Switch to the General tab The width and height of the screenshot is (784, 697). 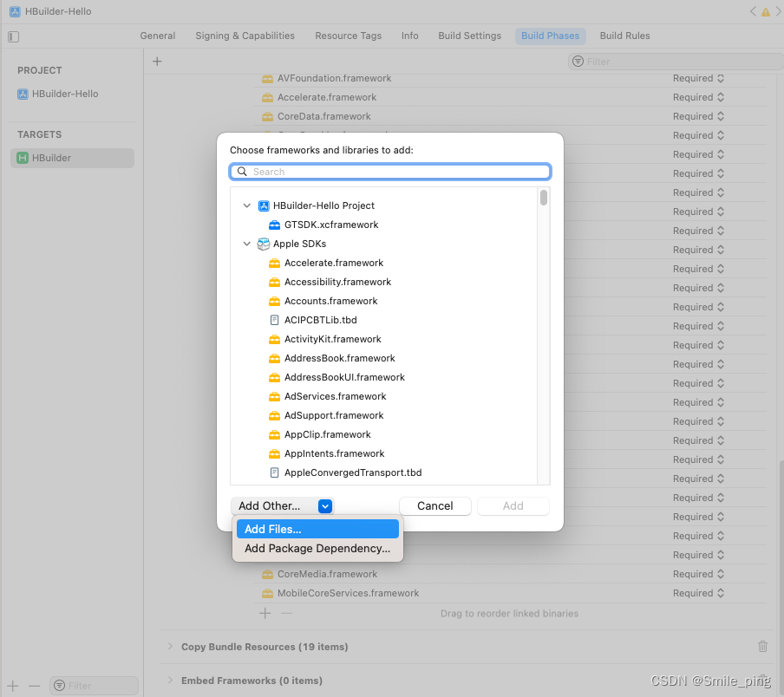(158, 36)
